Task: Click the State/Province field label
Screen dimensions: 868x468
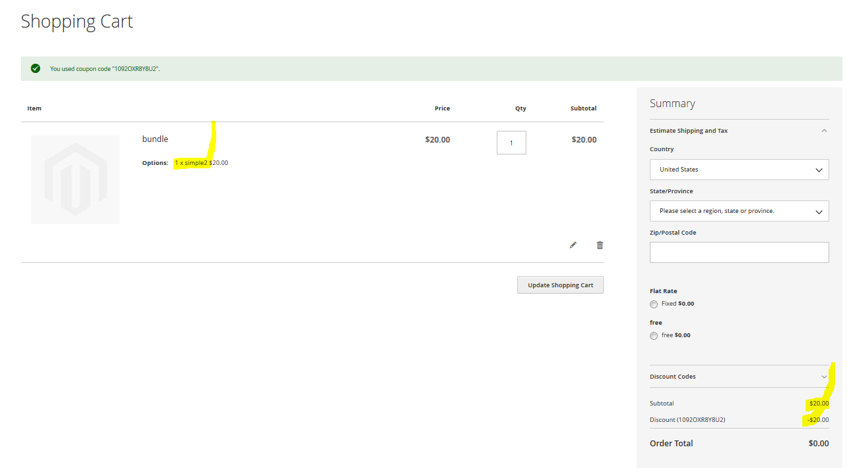Action: point(672,191)
